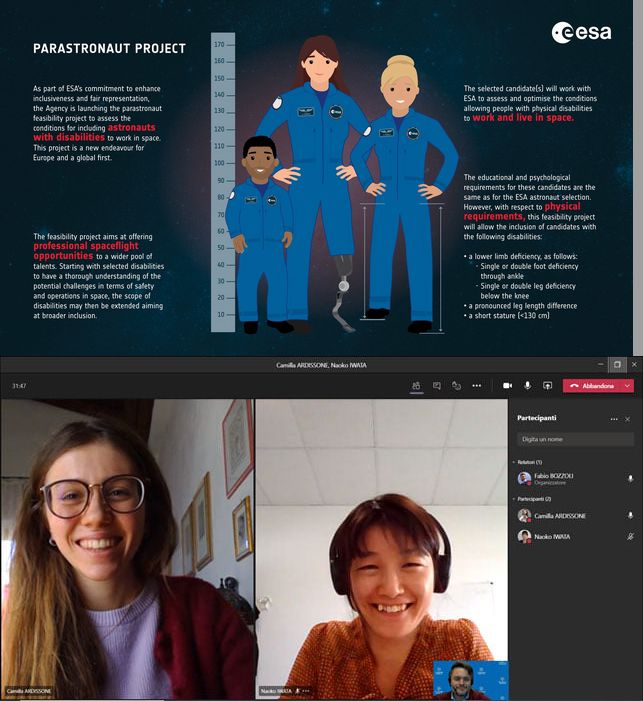
Task: Click the "Organizzatore" label under Fabio BOZZOLI
Action: point(550,483)
